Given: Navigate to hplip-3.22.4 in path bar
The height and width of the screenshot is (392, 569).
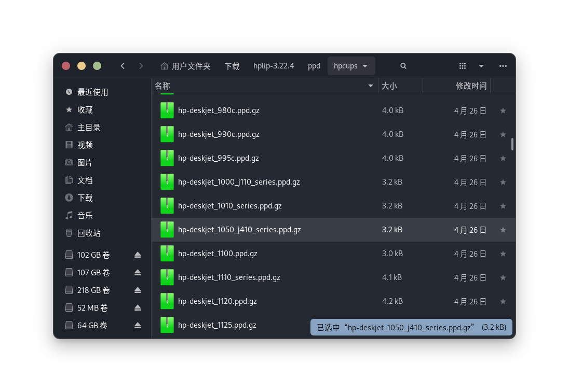Looking at the screenshot, I should click(274, 66).
